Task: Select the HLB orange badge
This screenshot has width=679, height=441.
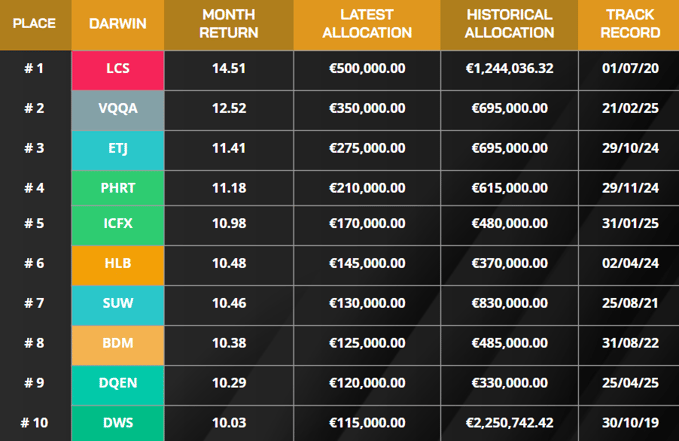Action: pos(117,263)
